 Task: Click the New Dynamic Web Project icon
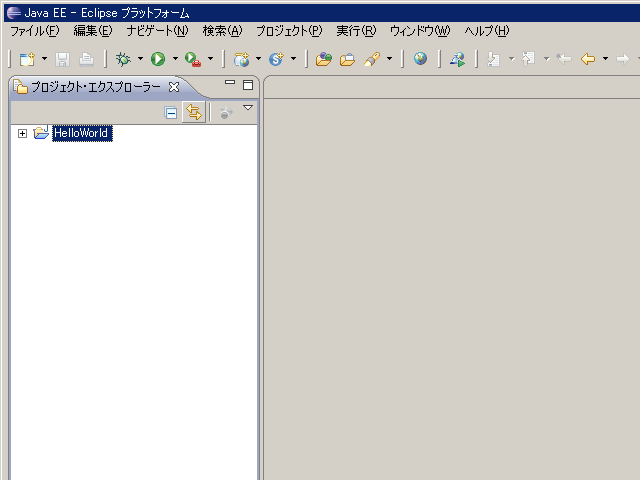point(241,59)
